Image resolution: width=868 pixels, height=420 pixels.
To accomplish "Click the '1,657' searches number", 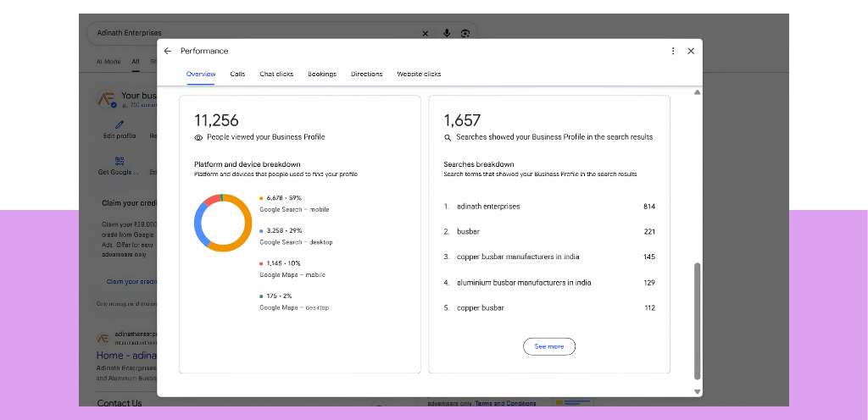I will point(462,120).
